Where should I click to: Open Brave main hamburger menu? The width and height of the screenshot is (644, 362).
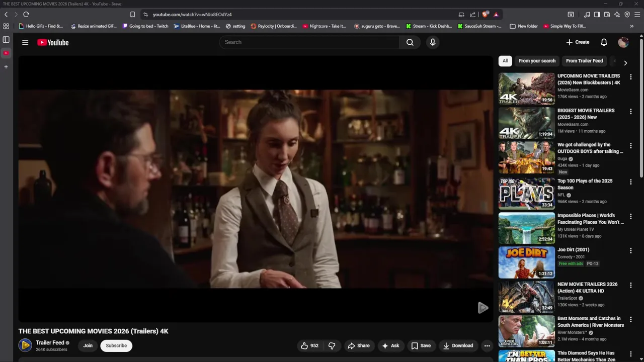[x=637, y=15]
